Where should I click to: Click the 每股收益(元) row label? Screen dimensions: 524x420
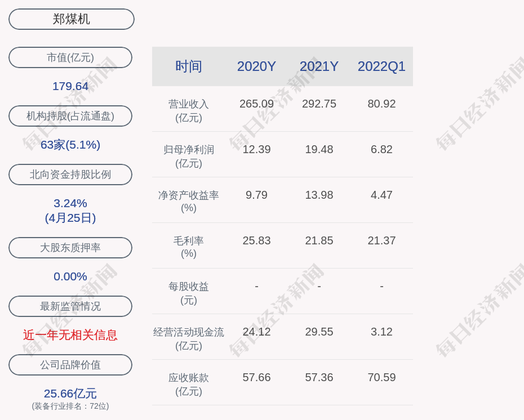click(189, 293)
